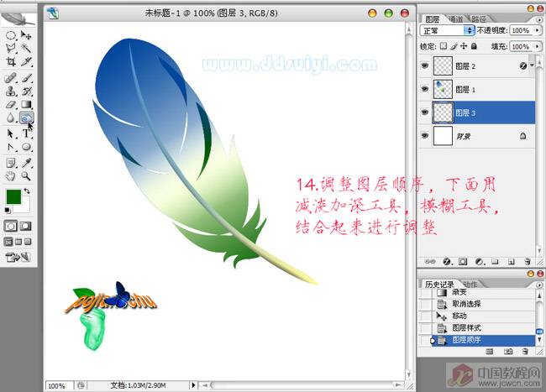The width and height of the screenshot is (546, 392).
Task: Switch to Standard editing mode
Action: tap(10, 227)
